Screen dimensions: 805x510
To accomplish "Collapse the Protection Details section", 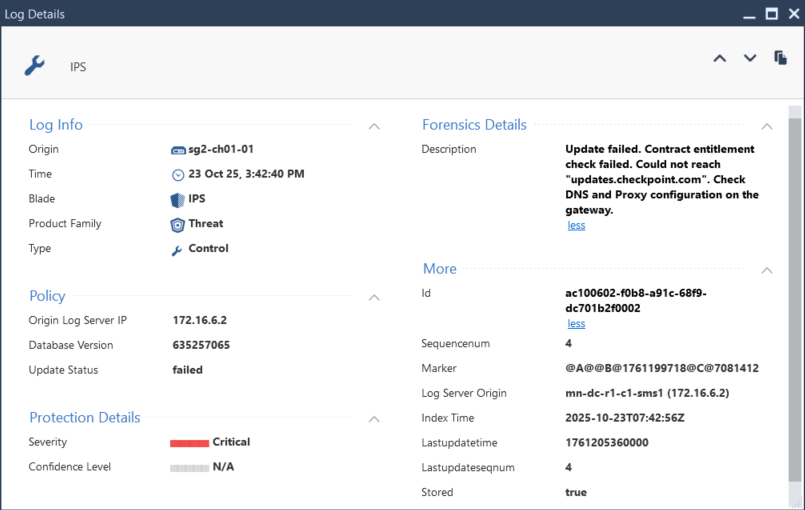I will tap(374, 419).
